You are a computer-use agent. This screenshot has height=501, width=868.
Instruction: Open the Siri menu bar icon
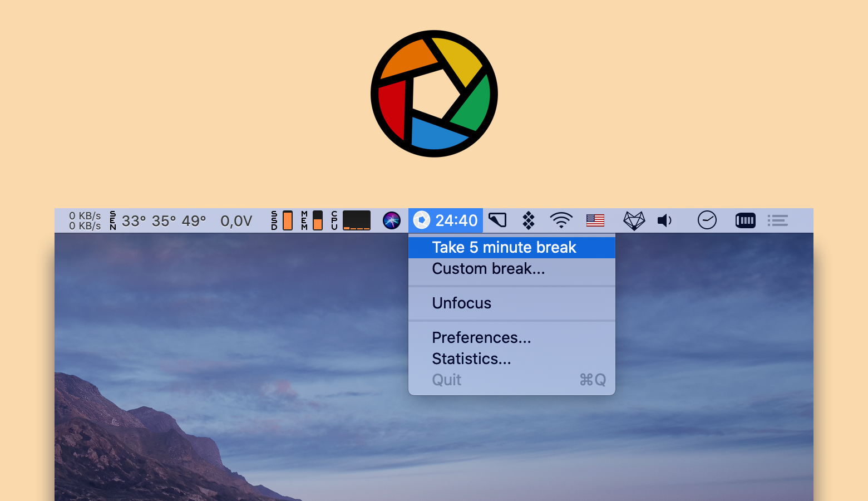[x=392, y=220]
